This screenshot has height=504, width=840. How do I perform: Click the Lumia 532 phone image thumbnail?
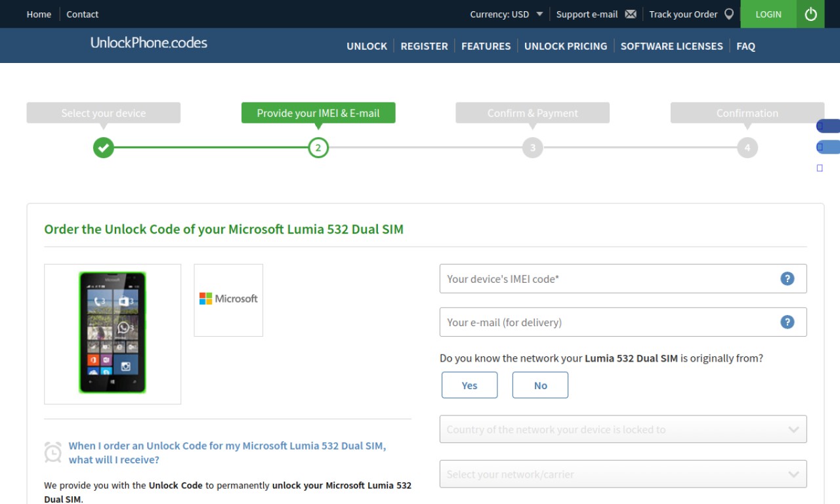click(x=112, y=334)
